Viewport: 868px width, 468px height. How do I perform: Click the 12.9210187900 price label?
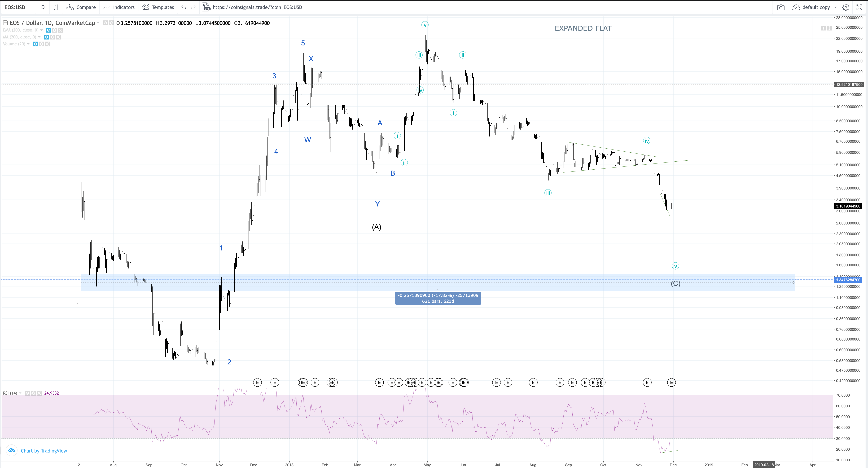pyautogui.click(x=849, y=85)
